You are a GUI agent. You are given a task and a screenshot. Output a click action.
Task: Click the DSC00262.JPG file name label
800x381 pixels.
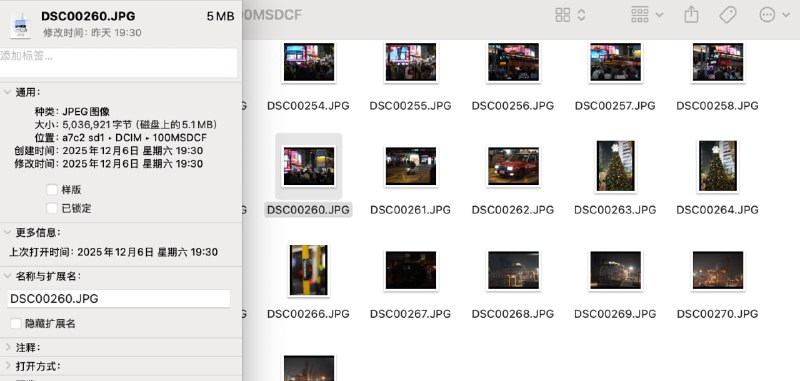[513, 210]
